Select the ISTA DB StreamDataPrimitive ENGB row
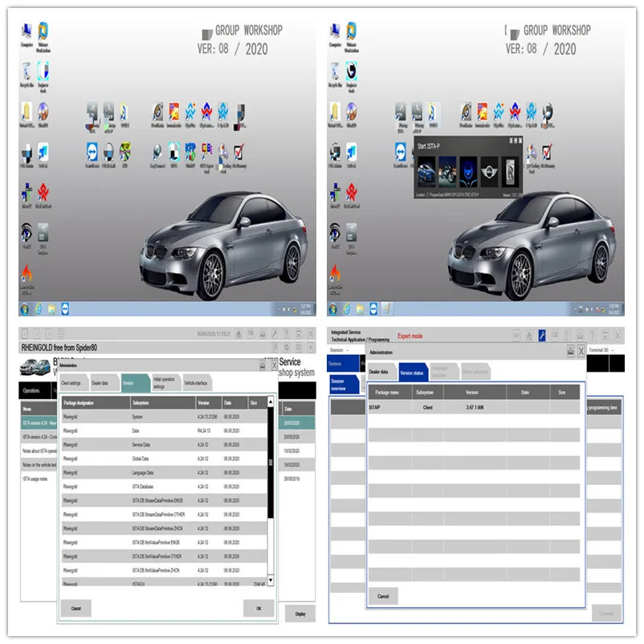Image resolution: width=644 pixels, height=644 pixels. pos(165,500)
